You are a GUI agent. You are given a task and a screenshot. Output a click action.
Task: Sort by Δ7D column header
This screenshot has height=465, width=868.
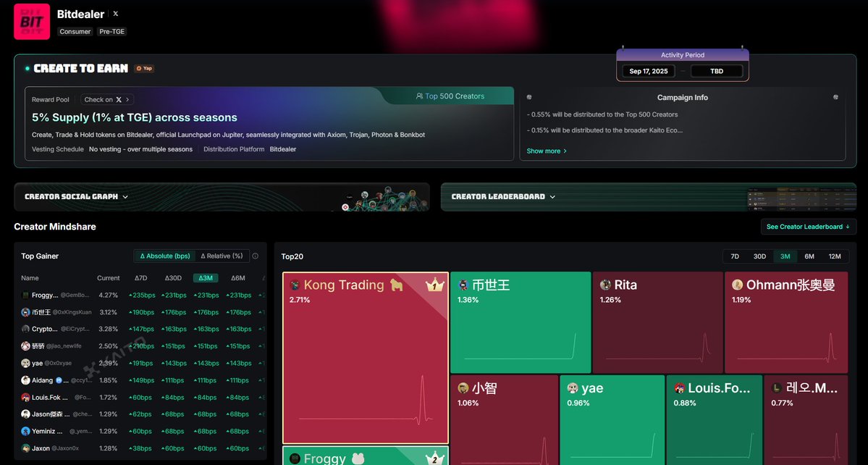point(141,278)
